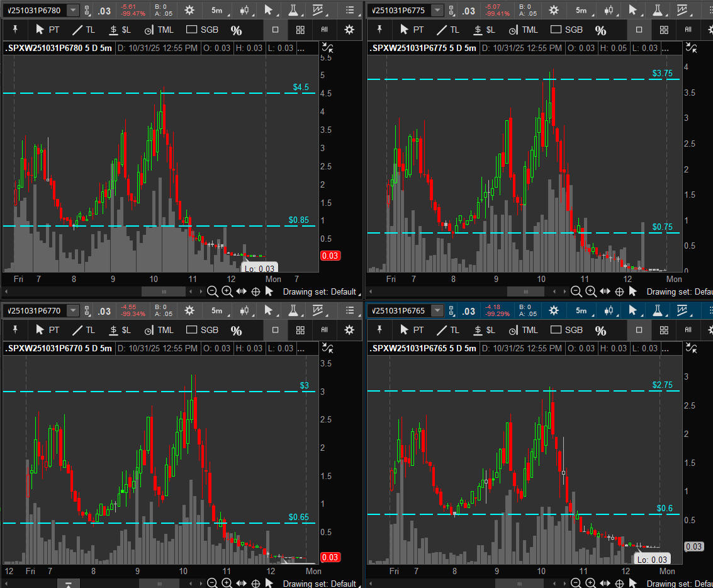Switch to grid view in the P6770 drawing toolbar

300,330
